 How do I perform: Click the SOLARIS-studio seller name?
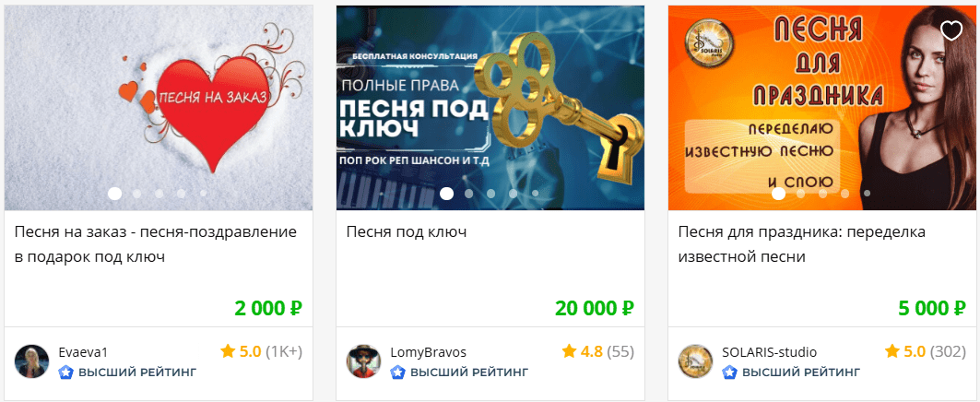770,352
